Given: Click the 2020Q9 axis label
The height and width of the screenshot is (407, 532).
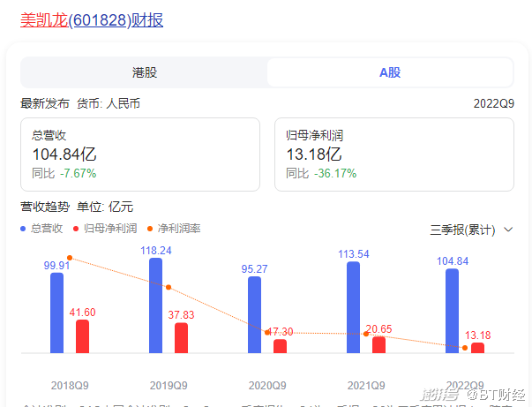Looking at the screenshot, I should (267, 386).
